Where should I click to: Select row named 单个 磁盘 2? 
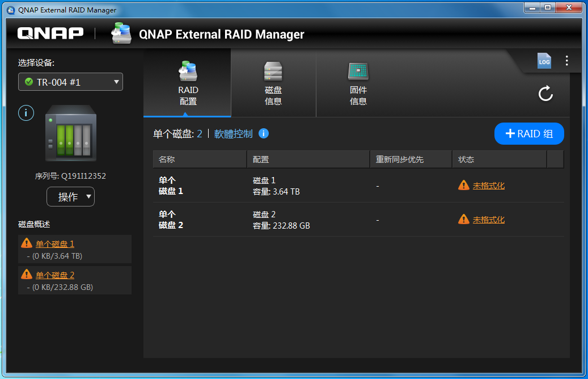tap(358, 220)
